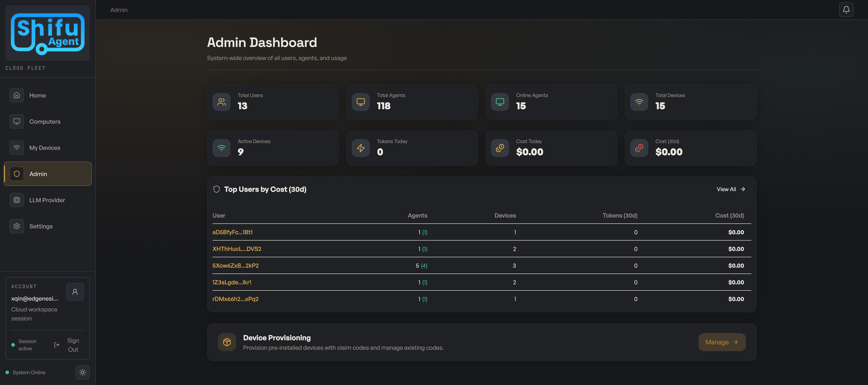Click the account avatar icon
This screenshot has width=868, height=385.
pos(75,291)
